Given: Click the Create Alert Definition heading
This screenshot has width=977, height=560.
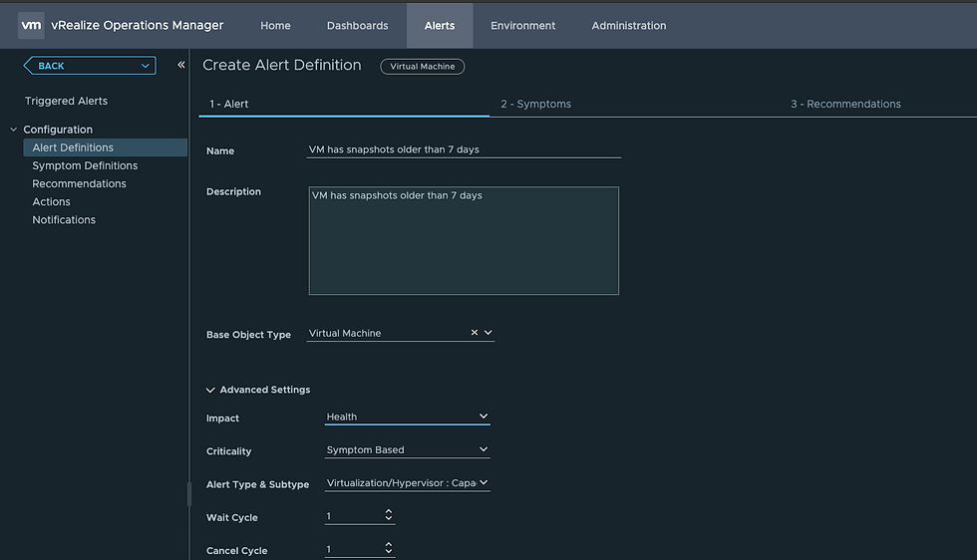Looking at the screenshot, I should pos(281,65).
